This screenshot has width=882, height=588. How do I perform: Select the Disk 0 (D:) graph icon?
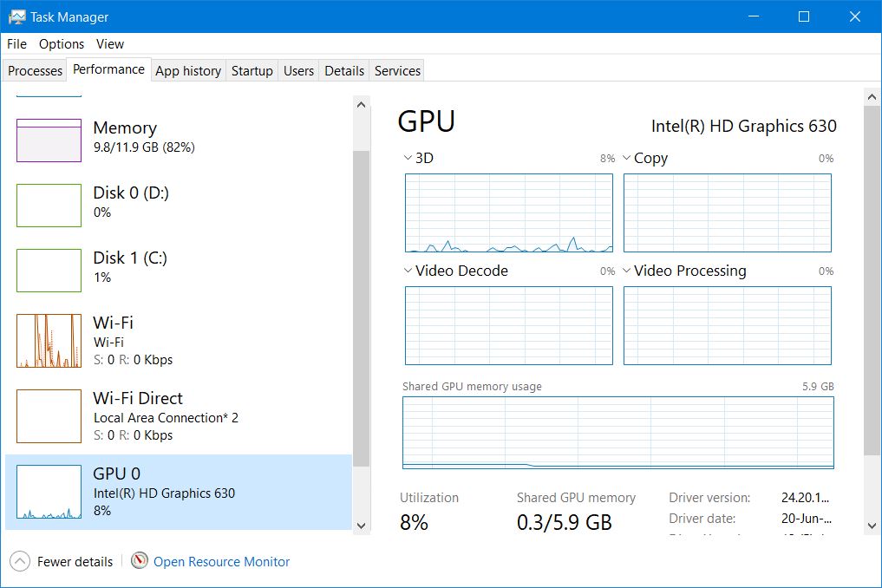(49, 206)
